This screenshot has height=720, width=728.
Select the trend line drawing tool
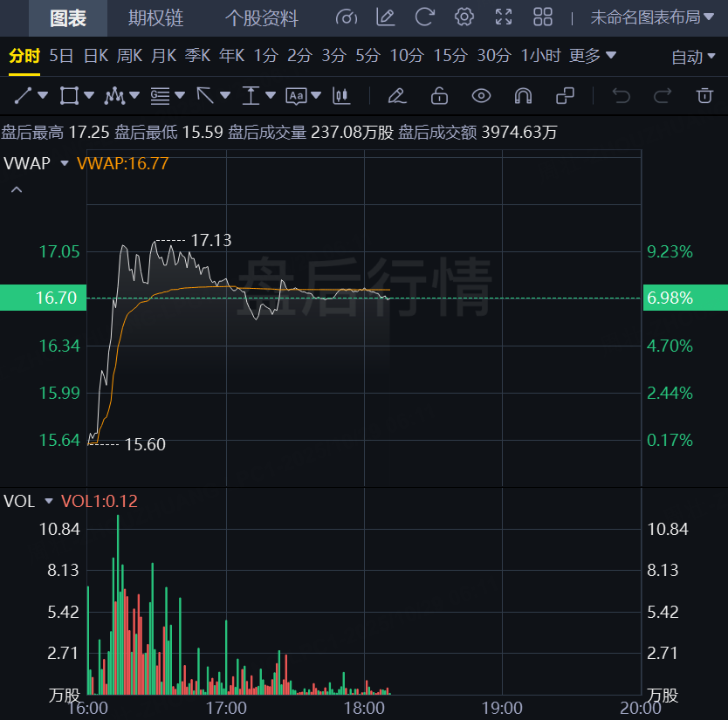pos(24,95)
